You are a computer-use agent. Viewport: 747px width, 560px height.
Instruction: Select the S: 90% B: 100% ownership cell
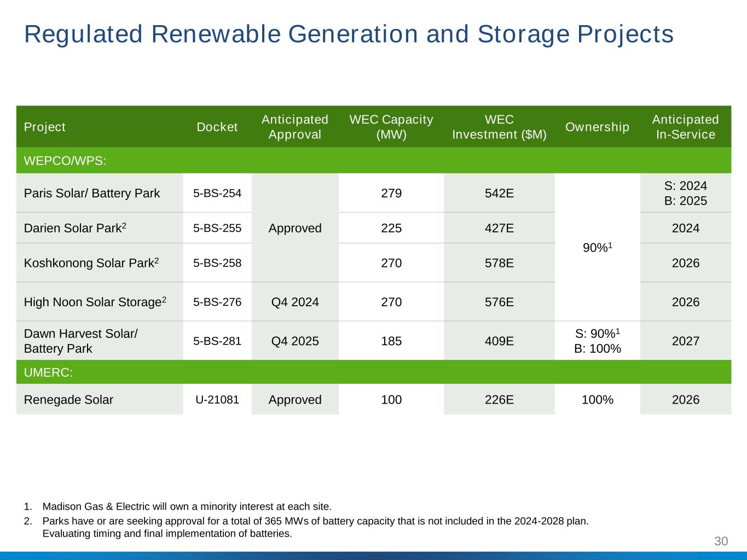click(x=597, y=341)
